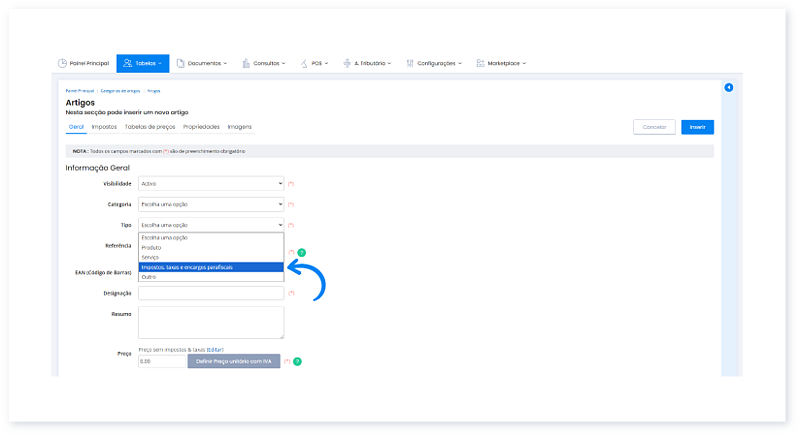
Task: Click the blue side panel collapse arrow
Action: tap(728, 88)
